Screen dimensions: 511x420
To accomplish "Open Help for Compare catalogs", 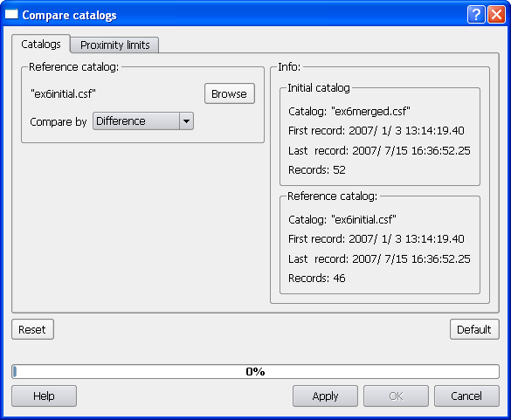I will [x=44, y=396].
